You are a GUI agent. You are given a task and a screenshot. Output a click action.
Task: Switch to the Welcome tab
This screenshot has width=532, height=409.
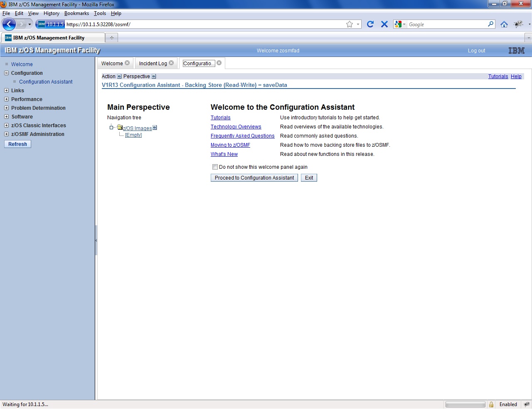coord(112,64)
